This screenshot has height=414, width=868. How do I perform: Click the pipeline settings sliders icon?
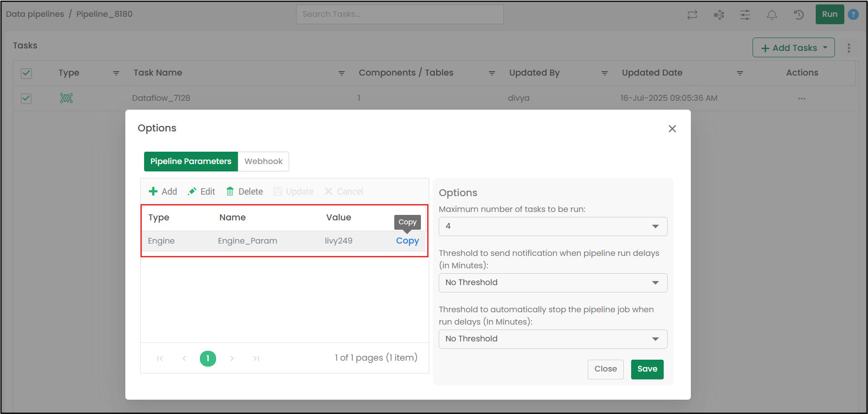pyautogui.click(x=745, y=15)
